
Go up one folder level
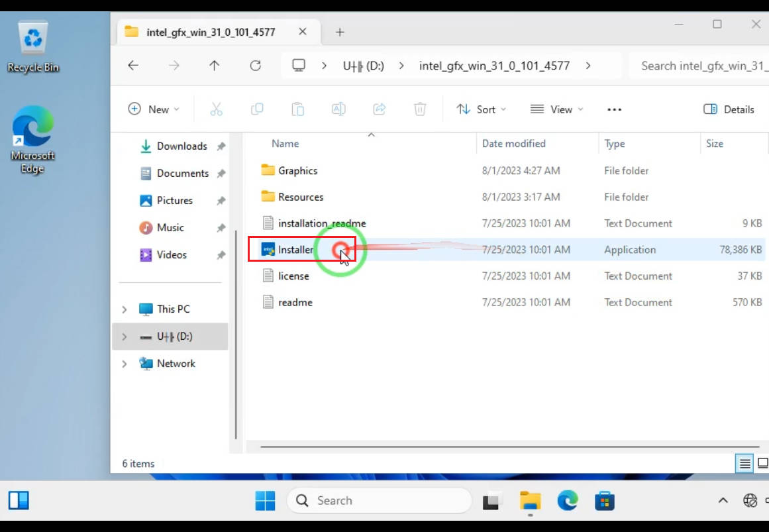click(214, 66)
